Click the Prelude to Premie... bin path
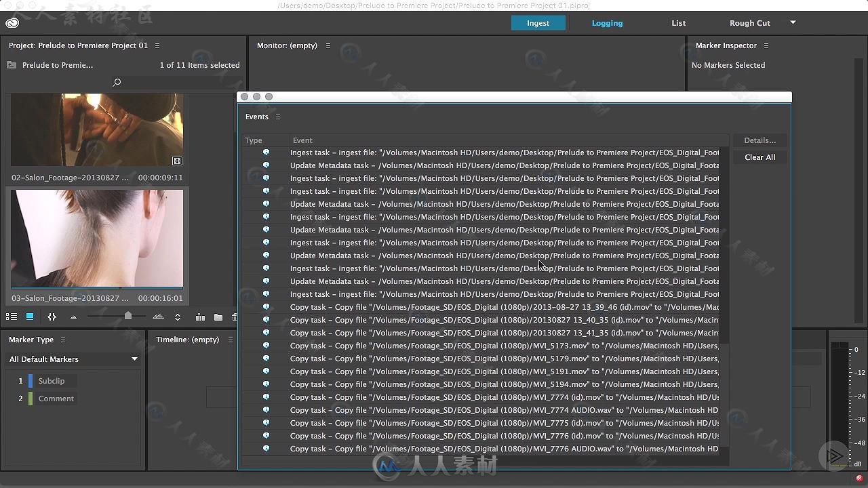 (x=58, y=65)
